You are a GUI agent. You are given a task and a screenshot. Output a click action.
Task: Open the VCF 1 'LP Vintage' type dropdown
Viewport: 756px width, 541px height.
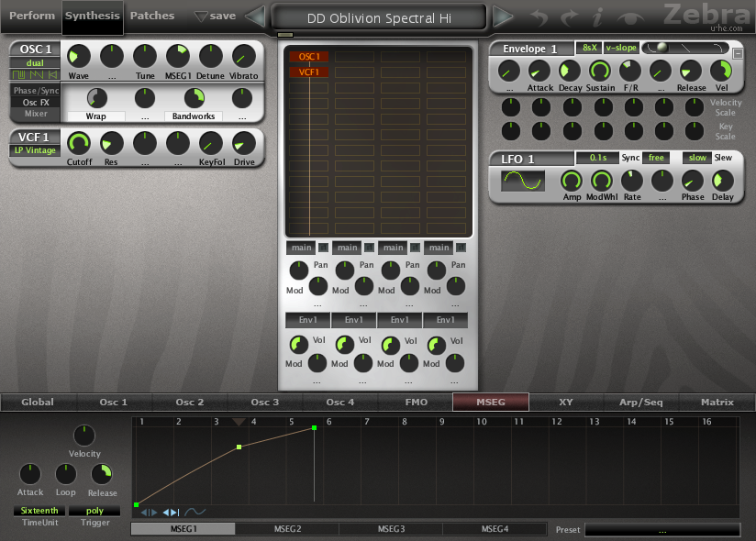[x=35, y=150]
